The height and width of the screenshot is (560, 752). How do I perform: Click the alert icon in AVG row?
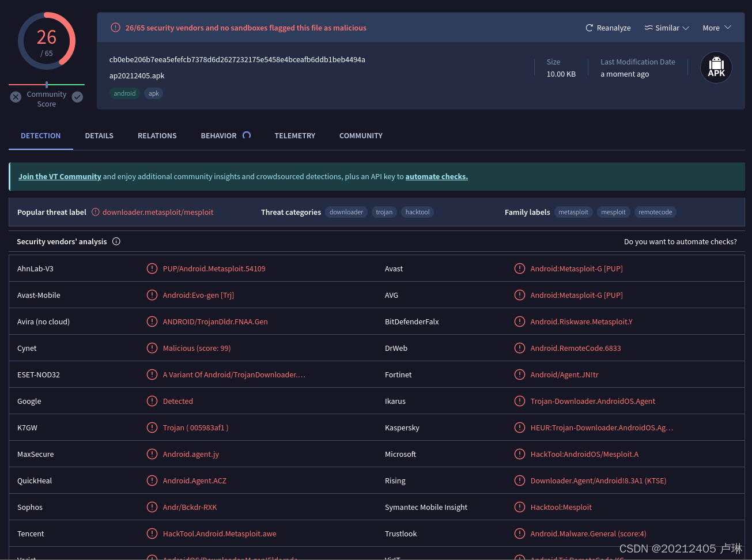coord(520,295)
